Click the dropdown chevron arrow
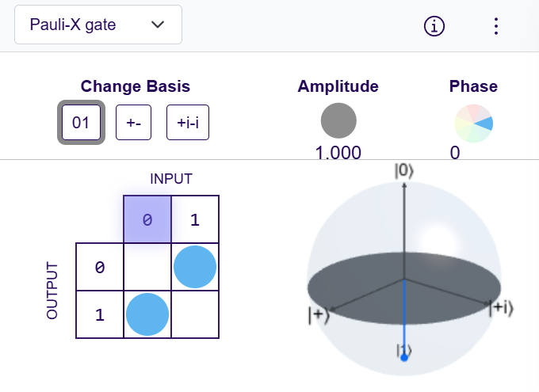Viewport: 539px width, 392px height. point(159,25)
